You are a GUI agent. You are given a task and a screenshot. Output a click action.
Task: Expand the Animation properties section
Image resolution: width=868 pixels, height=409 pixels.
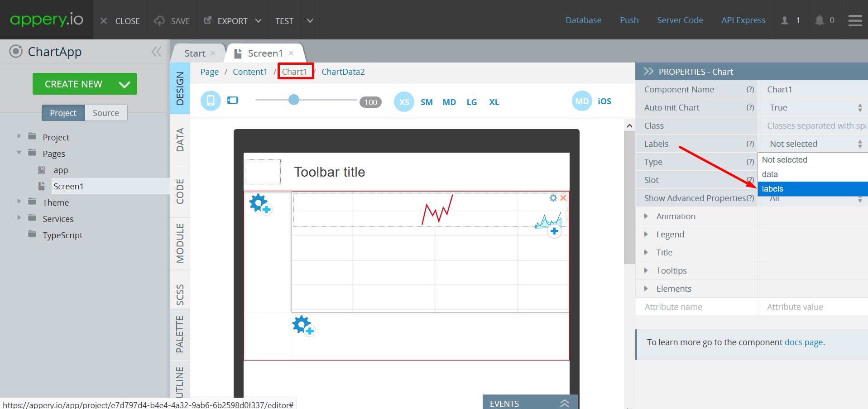point(646,216)
